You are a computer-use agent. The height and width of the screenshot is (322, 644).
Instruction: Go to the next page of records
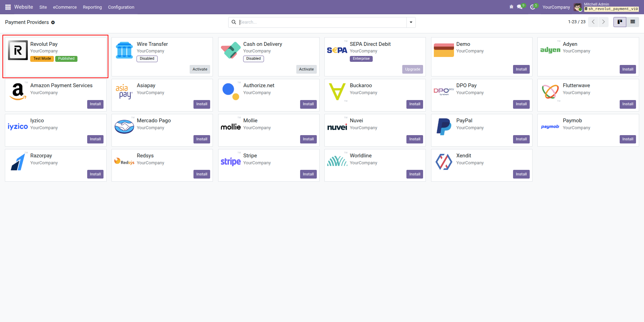[603, 22]
